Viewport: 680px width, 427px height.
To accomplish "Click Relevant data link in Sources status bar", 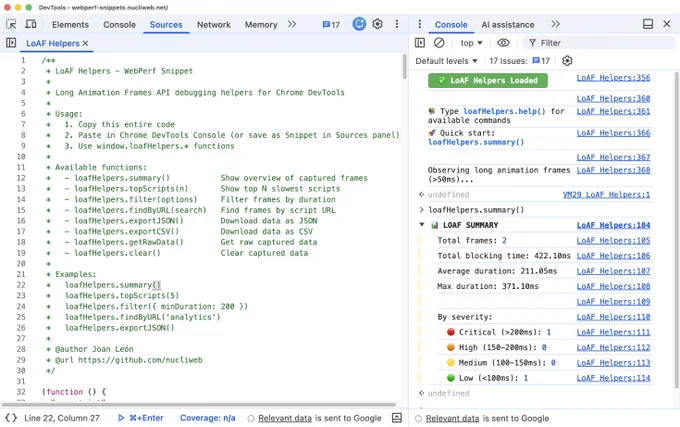I will [x=285, y=418].
